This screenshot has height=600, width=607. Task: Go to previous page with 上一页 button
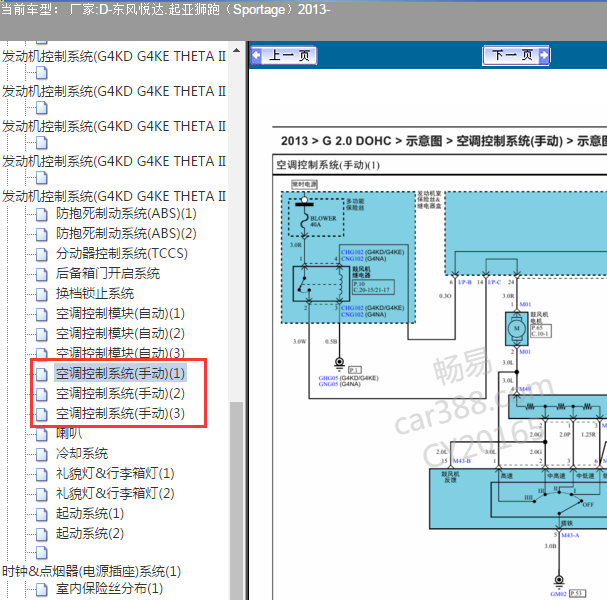(284, 55)
